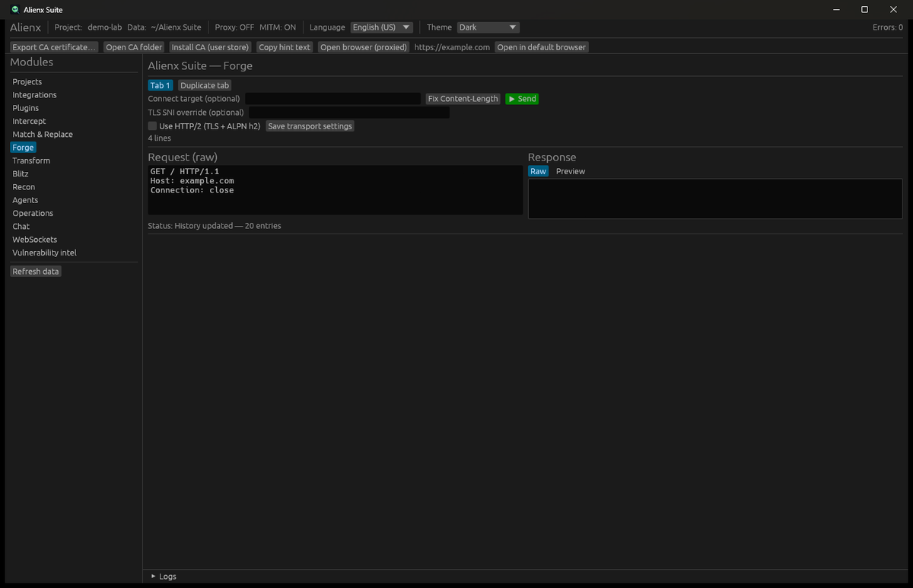Click Duplicate tab button
913x588 pixels.
coord(205,86)
